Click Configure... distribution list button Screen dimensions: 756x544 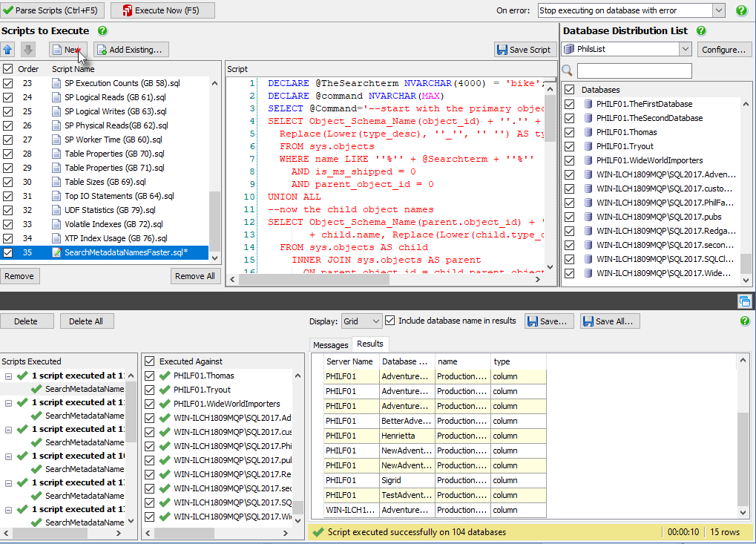point(723,50)
